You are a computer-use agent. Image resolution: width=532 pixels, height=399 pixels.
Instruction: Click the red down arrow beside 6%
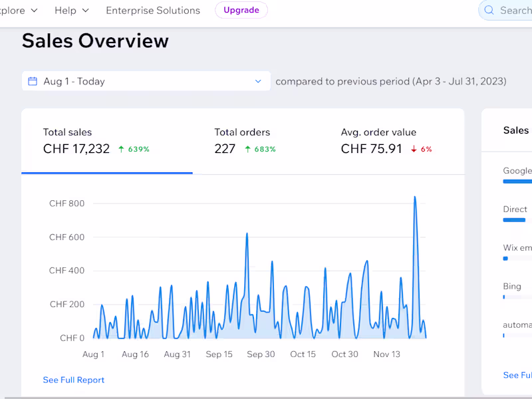[x=414, y=149]
